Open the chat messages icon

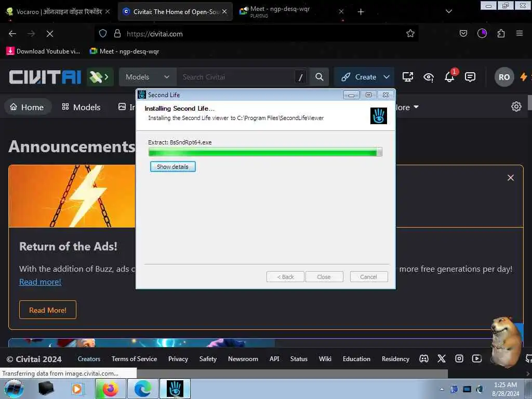point(470,77)
